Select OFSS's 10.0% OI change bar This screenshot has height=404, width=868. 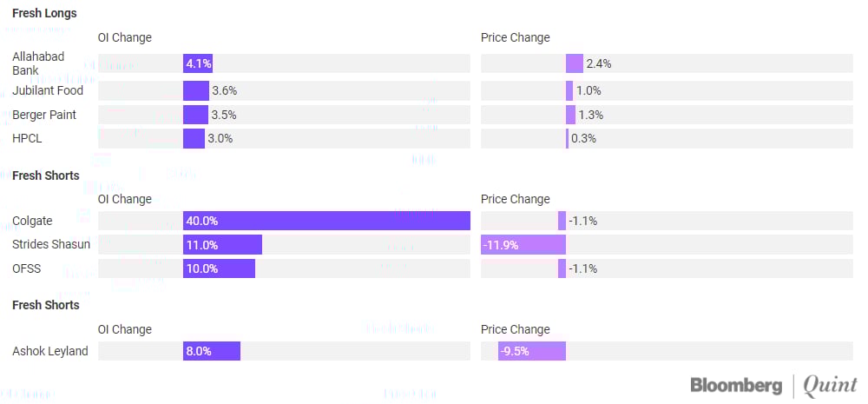pyautogui.click(x=219, y=268)
